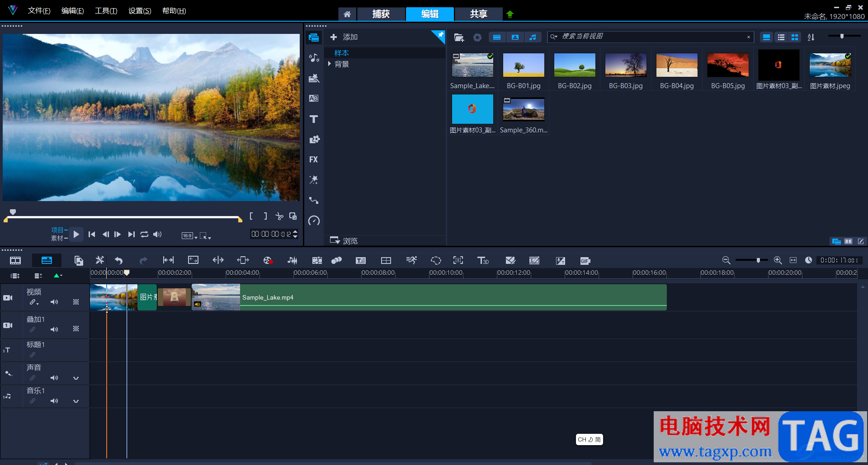
Task: Click the library search field
Action: pos(650,37)
